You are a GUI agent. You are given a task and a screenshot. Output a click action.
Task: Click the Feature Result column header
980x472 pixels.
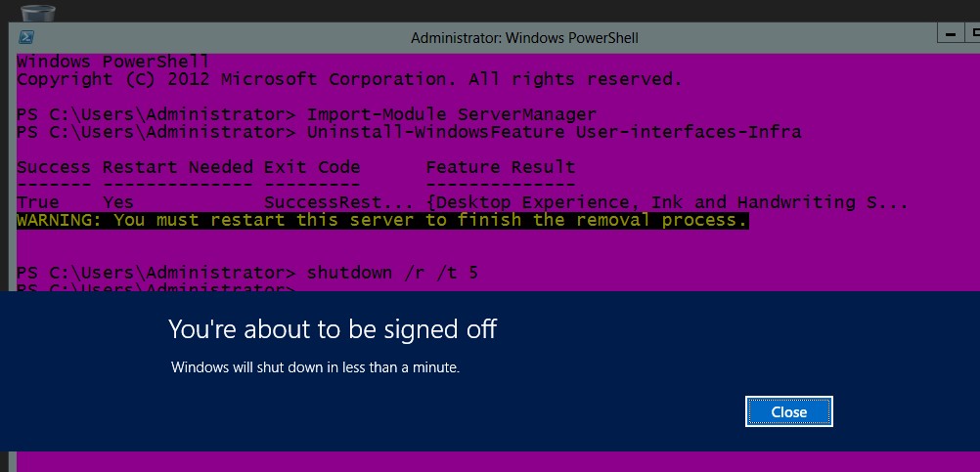(501, 167)
